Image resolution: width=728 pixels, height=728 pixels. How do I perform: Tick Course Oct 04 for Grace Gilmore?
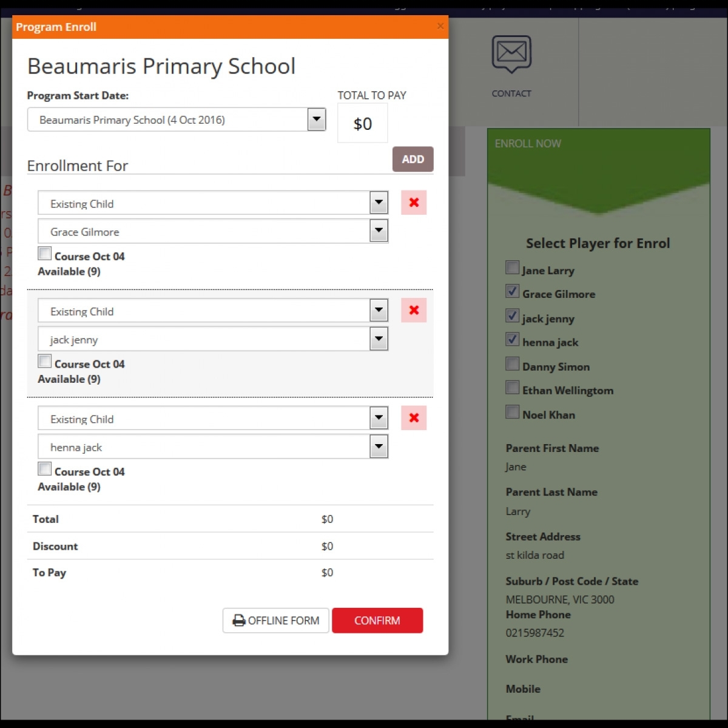(45, 254)
